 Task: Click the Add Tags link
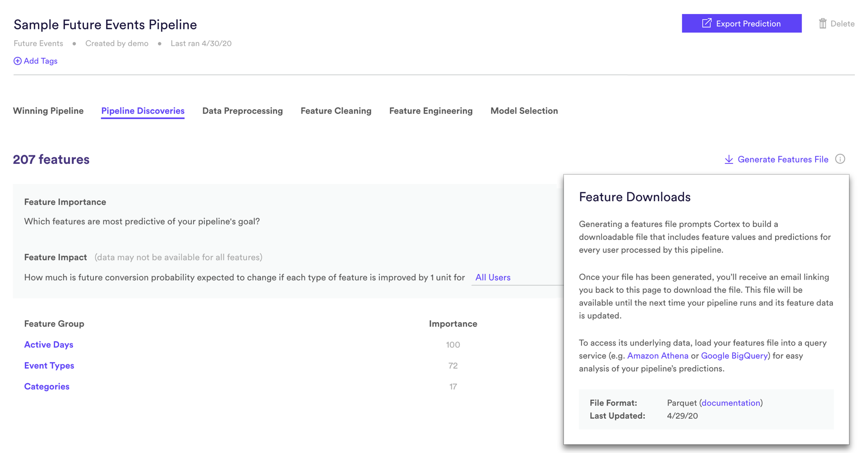click(x=41, y=61)
